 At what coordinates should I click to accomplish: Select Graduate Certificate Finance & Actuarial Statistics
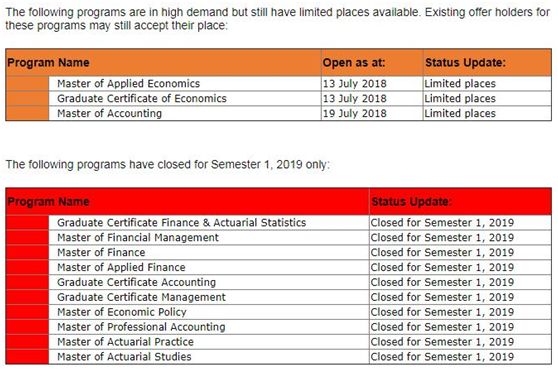pyautogui.click(x=181, y=223)
